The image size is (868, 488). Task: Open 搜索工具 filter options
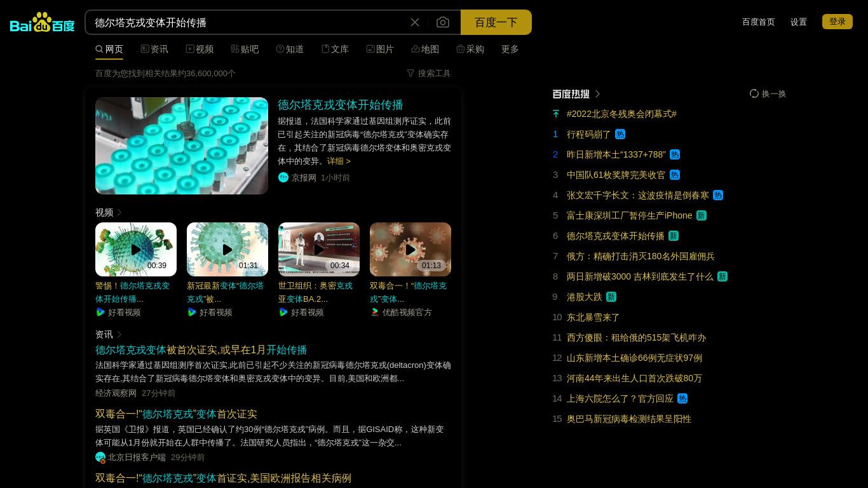pyautogui.click(x=429, y=73)
